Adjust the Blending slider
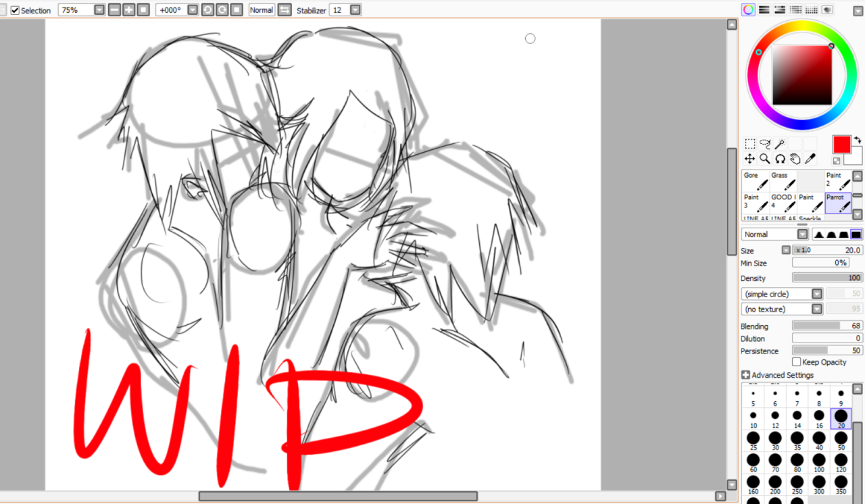 point(827,326)
